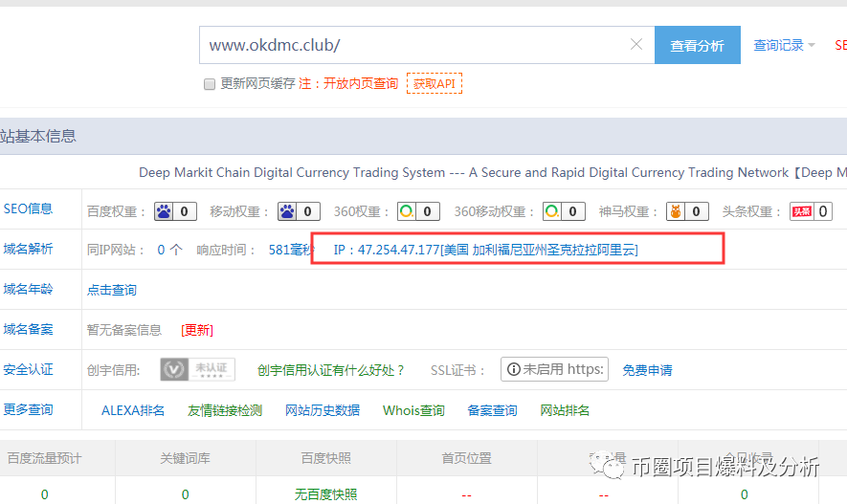The height and width of the screenshot is (504, 847).
Task: Click the 暂无备案信息 text
Action: 124,330
